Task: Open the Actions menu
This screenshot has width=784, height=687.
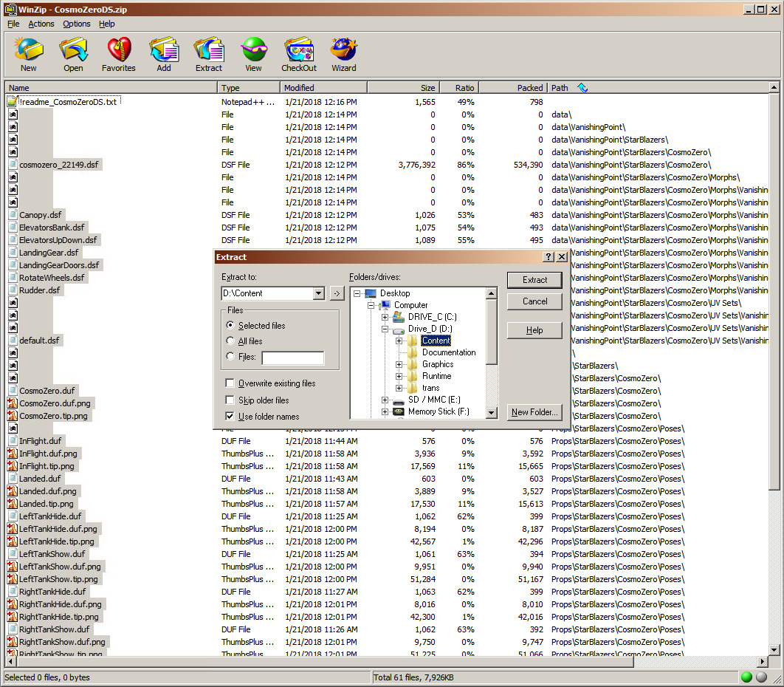Action: click(x=41, y=24)
